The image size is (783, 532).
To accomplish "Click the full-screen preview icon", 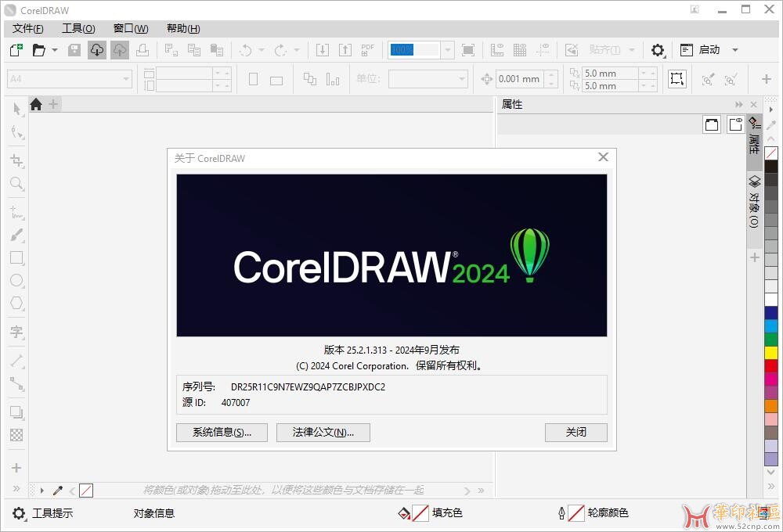I will tap(468, 50).
